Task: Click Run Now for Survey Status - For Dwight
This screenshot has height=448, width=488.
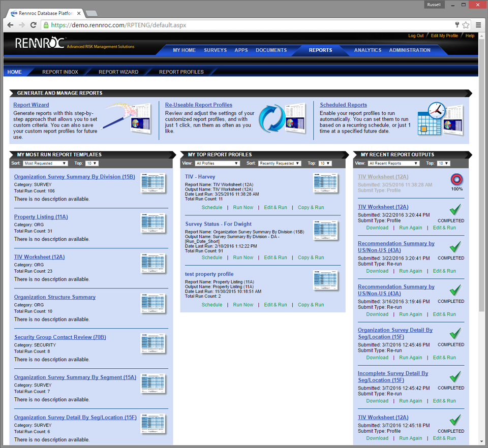Action: click(243, 258)
